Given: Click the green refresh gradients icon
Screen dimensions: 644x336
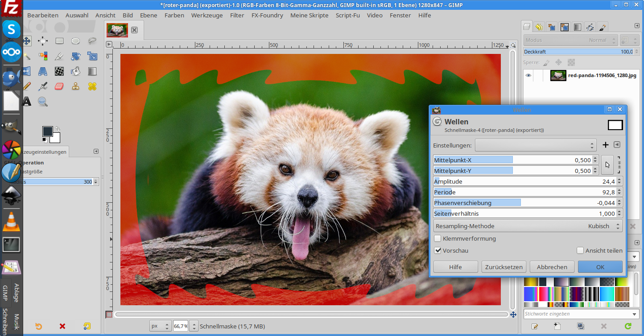Looking at the screenshot, I should coord(628,326).
